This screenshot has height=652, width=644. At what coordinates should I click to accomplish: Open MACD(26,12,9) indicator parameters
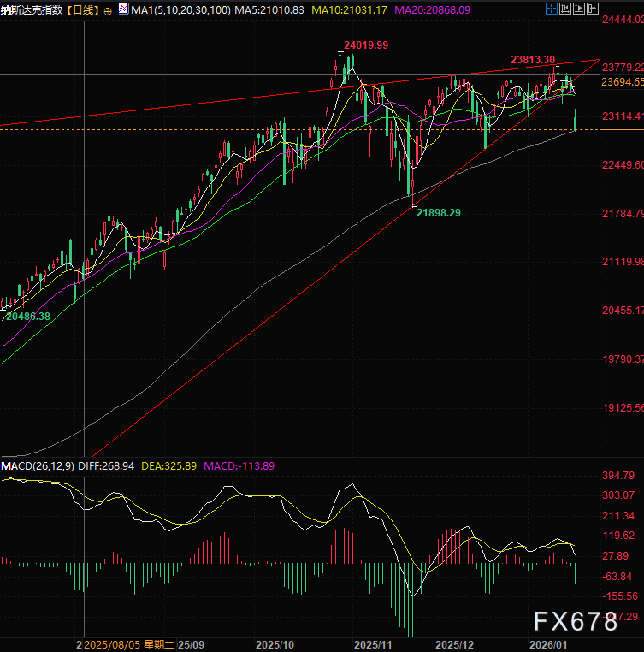tap(46, 466)
